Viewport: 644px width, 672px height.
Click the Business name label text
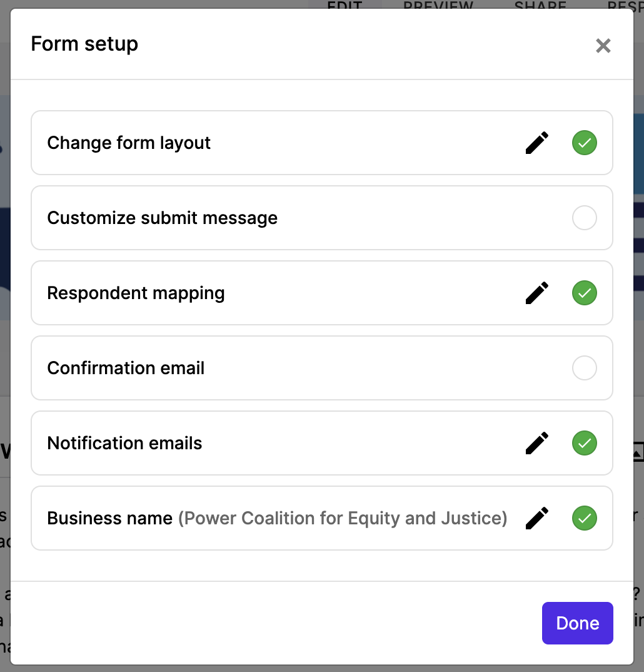pos(109,518)
